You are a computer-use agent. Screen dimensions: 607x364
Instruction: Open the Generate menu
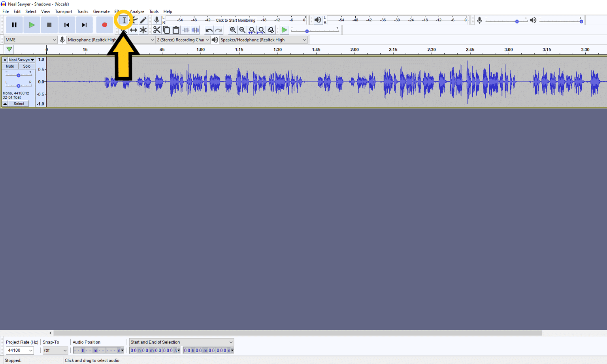(102, 11)
